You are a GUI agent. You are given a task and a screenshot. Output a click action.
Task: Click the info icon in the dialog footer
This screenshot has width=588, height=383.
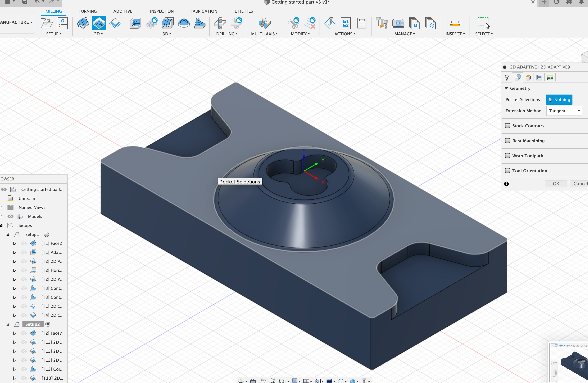[x=506, y=184]
